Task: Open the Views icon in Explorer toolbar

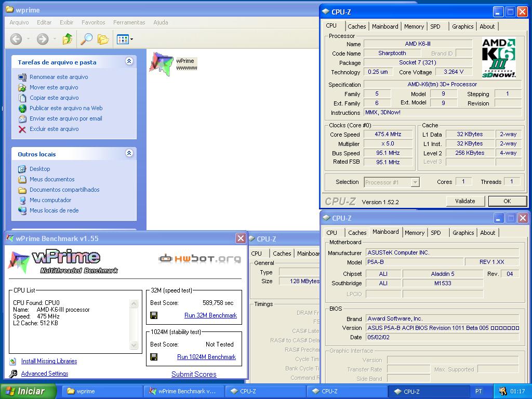Action: 123,39
